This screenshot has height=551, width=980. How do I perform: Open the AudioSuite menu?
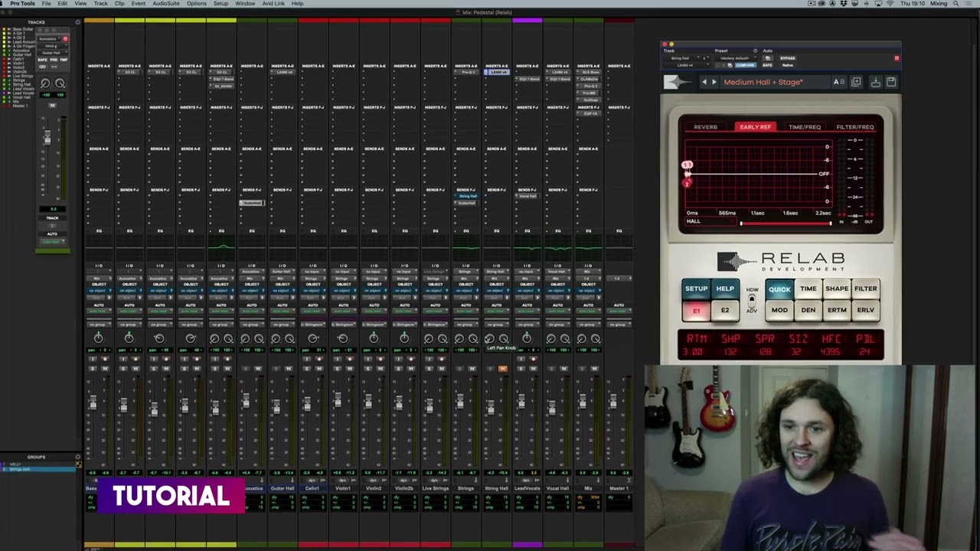pos(166,4)
